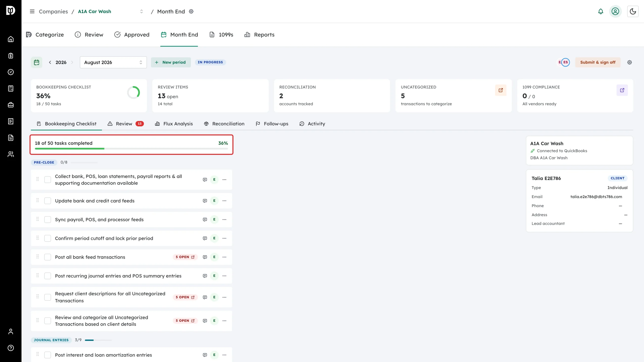Click the checklist completion progress bar
Viewport: 644px width, 362px height.
tap(131, 149)
